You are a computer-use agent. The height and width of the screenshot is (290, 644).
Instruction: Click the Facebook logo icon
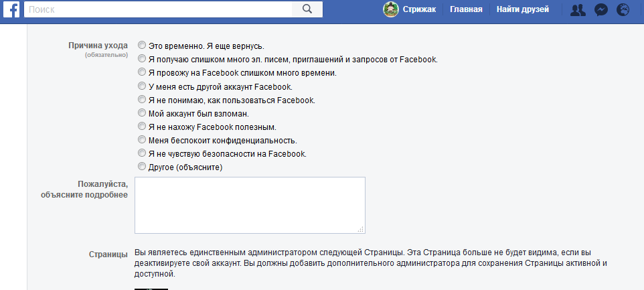click(x=11, y=9)
